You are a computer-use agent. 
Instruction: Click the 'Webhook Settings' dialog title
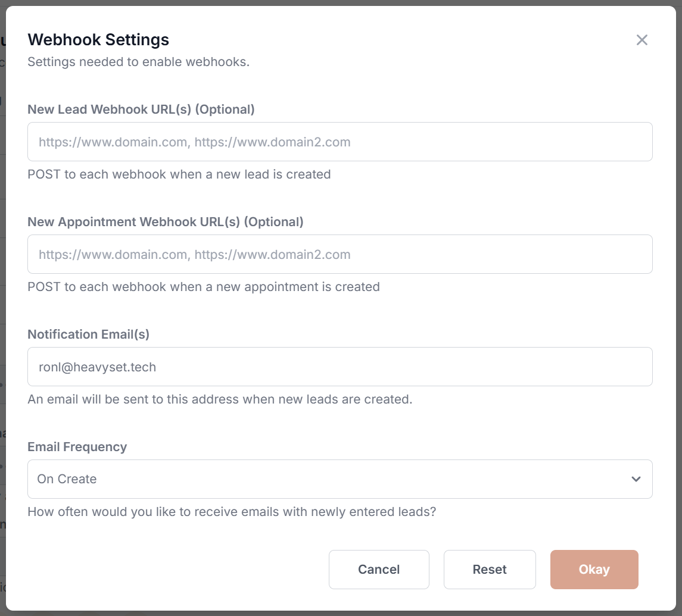pyautogui.click(x=98, y=40)
